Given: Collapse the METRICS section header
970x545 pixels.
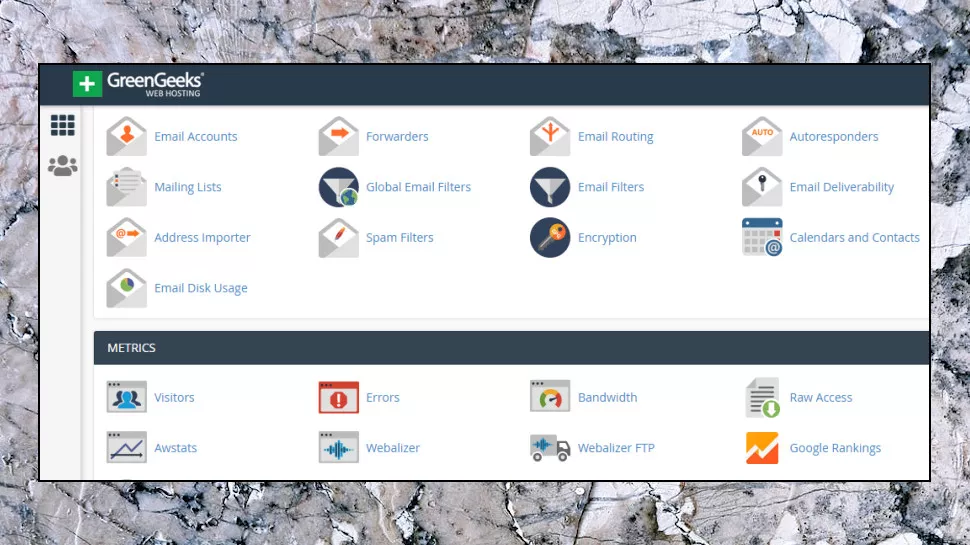Looking at the screenshot, I should (x=512, y=348).
